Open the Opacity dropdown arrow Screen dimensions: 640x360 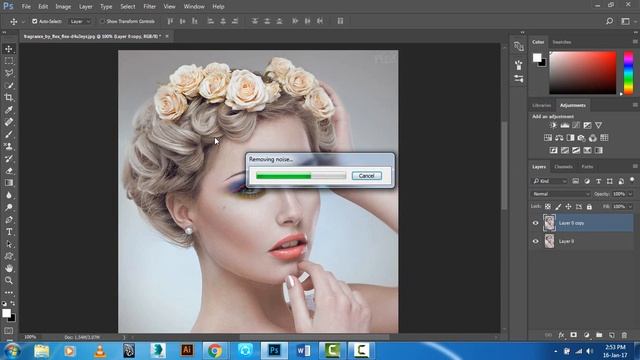[x=630, y=194]
